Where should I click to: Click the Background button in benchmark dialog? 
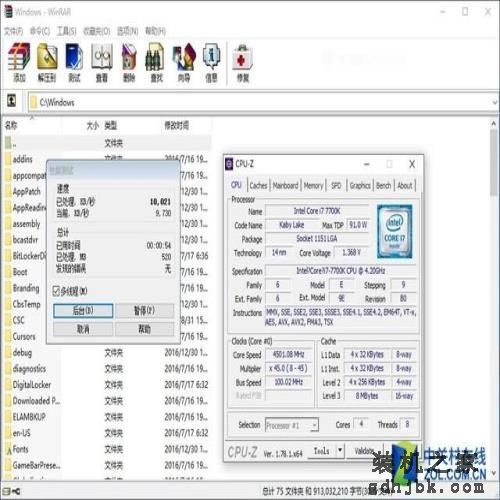point(83,311)
